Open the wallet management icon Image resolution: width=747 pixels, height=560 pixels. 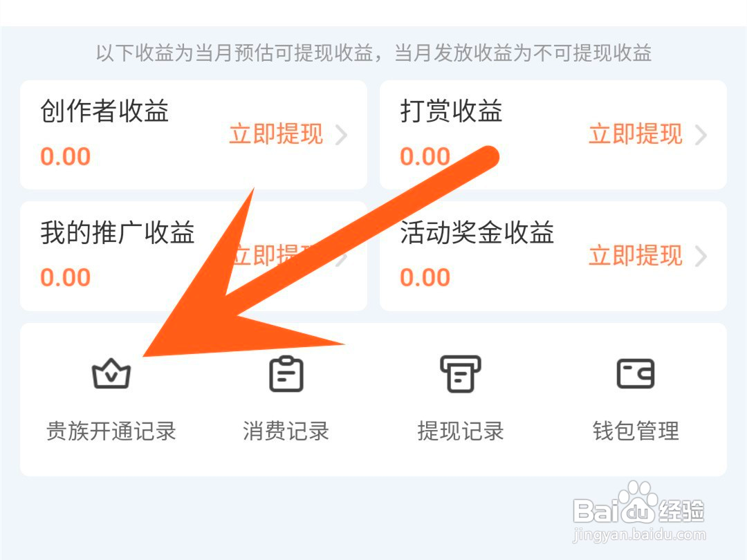pos(636,374)
